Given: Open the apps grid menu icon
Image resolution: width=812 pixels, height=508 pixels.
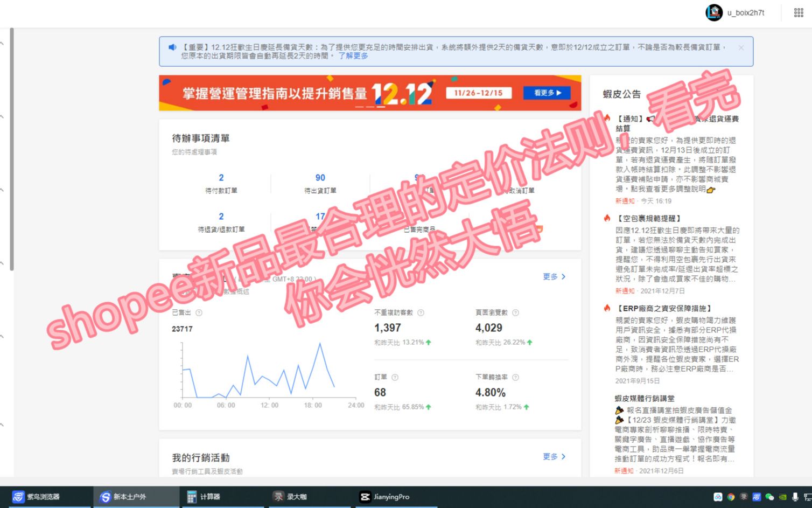Looking at the screenshot, I should [x=799, y=13].
